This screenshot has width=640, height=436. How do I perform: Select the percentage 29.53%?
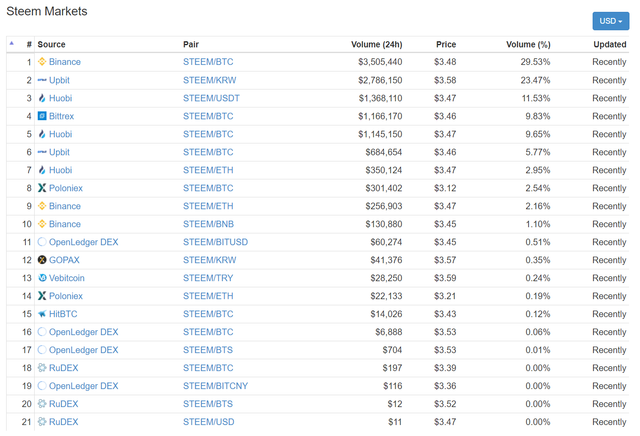(535, 62)
